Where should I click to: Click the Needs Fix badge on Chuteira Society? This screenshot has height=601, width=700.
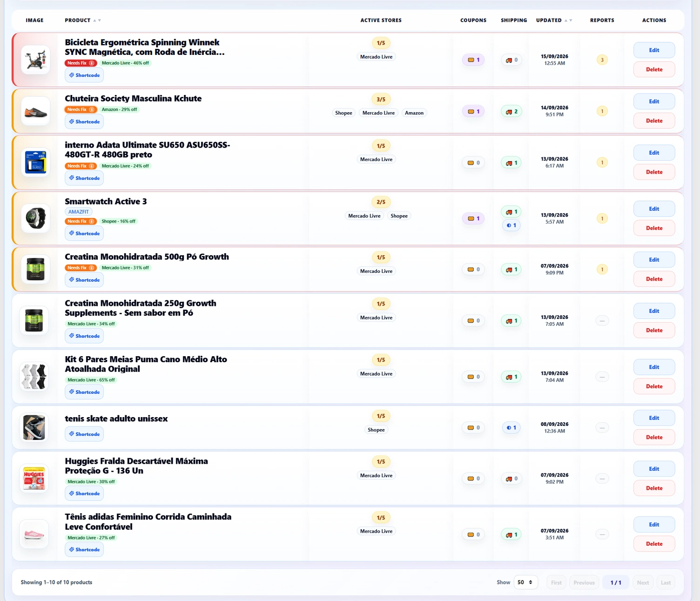tap(81, 110)
